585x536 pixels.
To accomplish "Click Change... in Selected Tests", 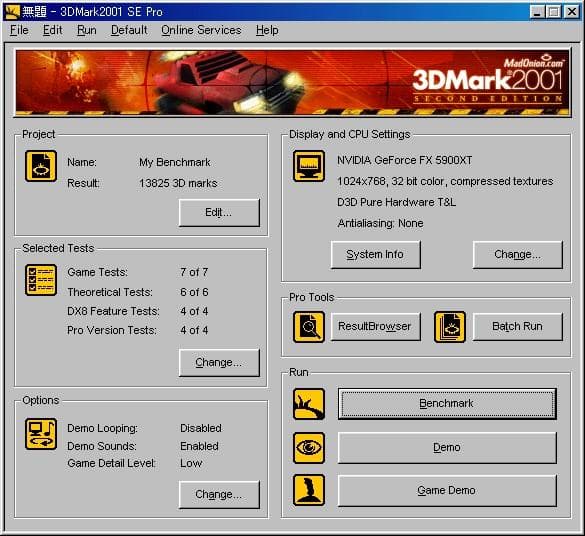I will point(219,363).
